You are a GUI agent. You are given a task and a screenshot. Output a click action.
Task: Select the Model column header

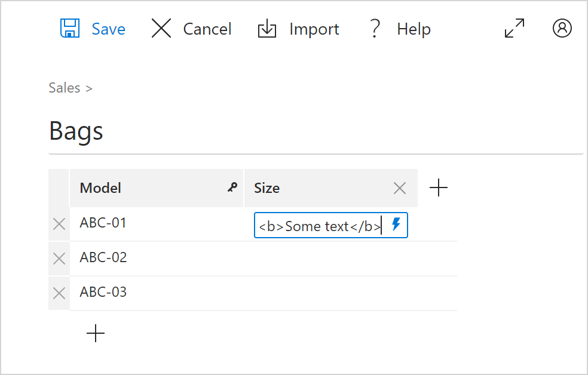click(x=157, y=188)
